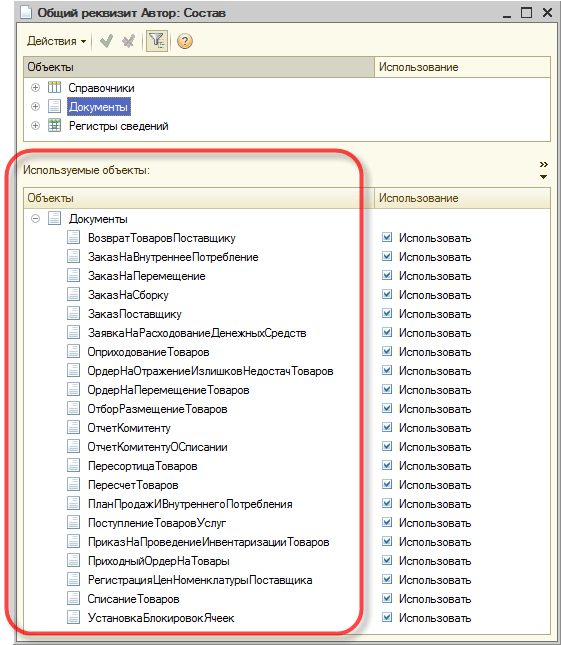Click the top Объекты column header
The width and height of the screenshot is (561, 645).
click(199, 67)
